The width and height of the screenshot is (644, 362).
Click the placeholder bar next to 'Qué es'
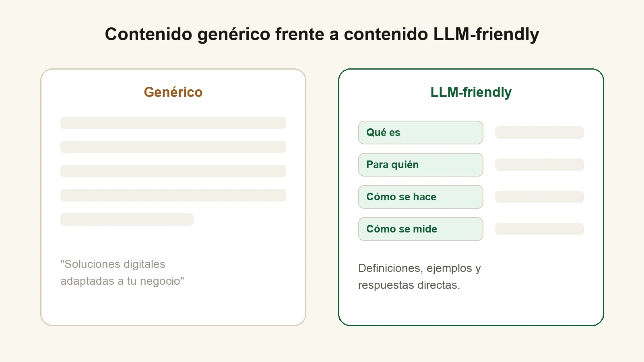click(x=539, y=132)
